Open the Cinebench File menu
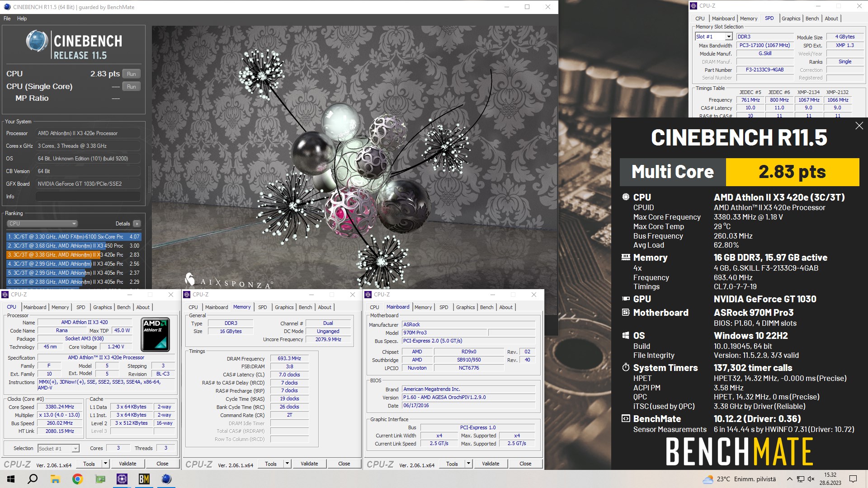The height and width of the screenshot is (488, 868). click(7, 19)
